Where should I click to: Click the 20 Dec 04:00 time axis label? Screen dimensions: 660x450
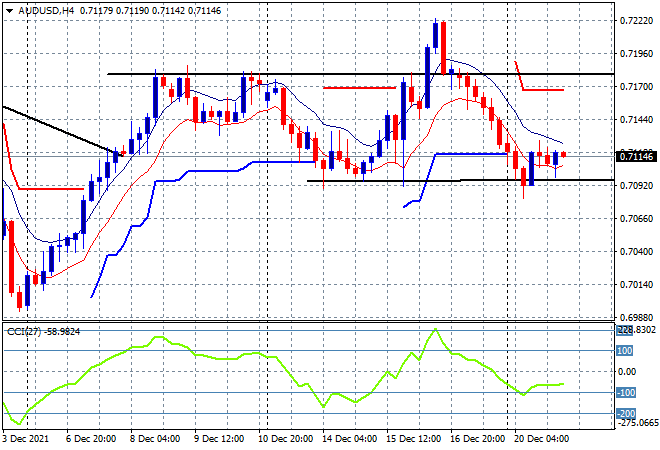coord(541,439)
